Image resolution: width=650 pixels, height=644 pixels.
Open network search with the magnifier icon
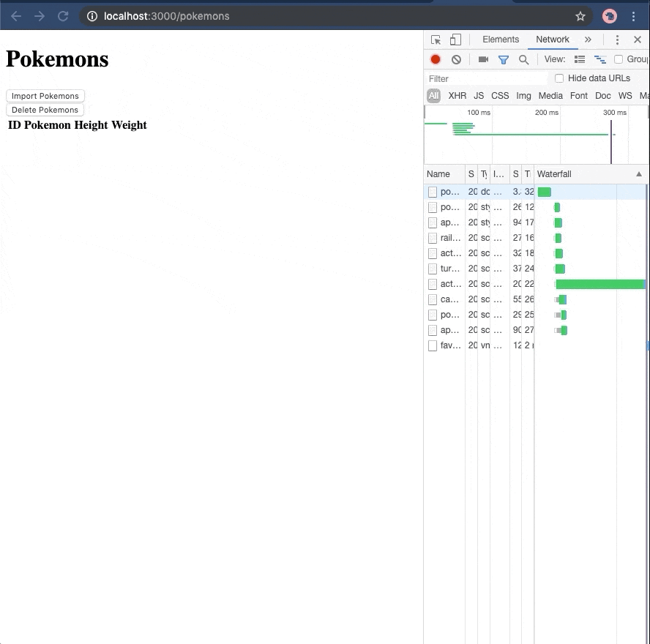pos(523,60)
